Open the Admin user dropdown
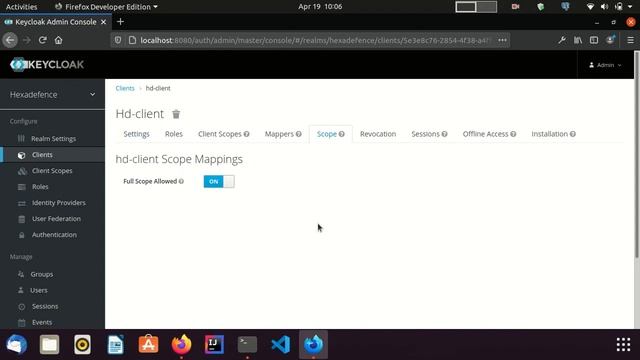The width and height of the screenshot is (640, 360). (x=605, y=65)
